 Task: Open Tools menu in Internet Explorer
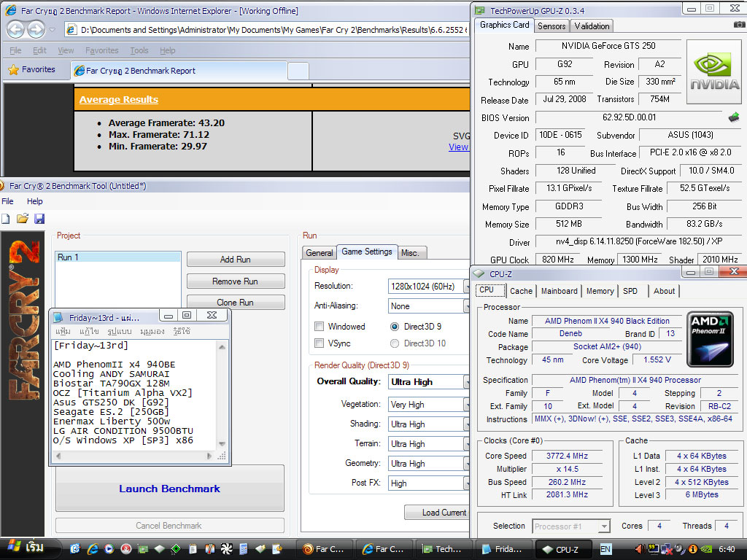139,50
